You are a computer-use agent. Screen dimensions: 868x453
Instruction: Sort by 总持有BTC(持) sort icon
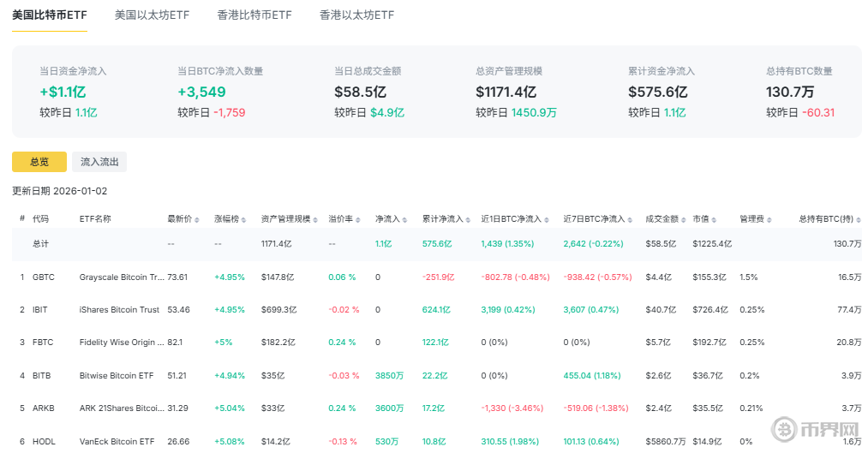point(858,219)
